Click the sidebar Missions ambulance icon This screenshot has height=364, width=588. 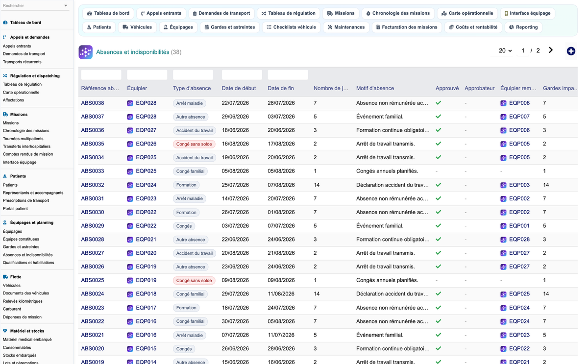(5, 114)
